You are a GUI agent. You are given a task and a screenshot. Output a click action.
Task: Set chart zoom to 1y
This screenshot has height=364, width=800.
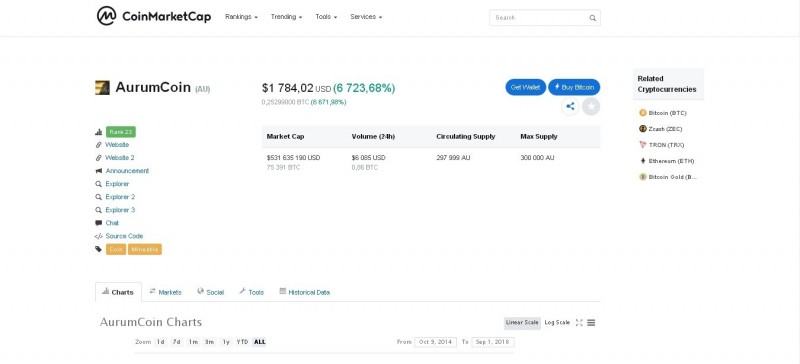[226, 342]
